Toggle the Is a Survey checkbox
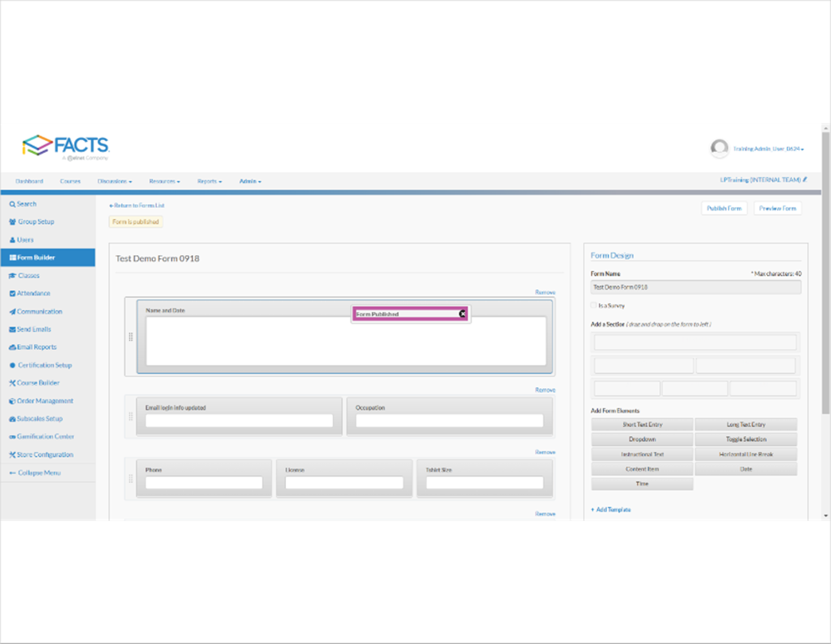The height and width of the screenshot is (644, 831). point(594,305)
